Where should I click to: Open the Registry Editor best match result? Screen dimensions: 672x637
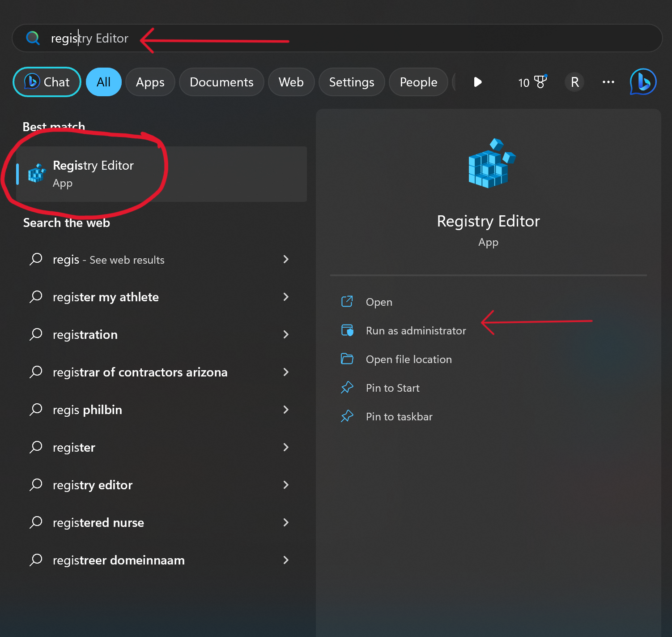click(x=162, y=174)
